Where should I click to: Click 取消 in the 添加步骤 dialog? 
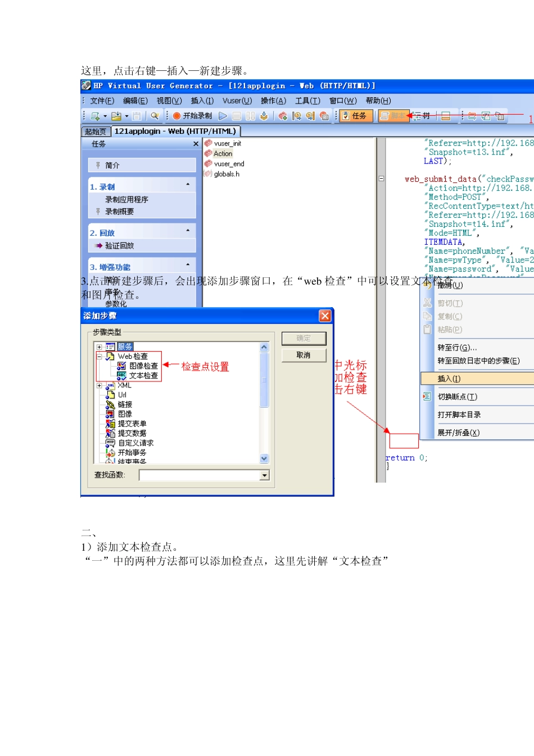coord(304,355)
